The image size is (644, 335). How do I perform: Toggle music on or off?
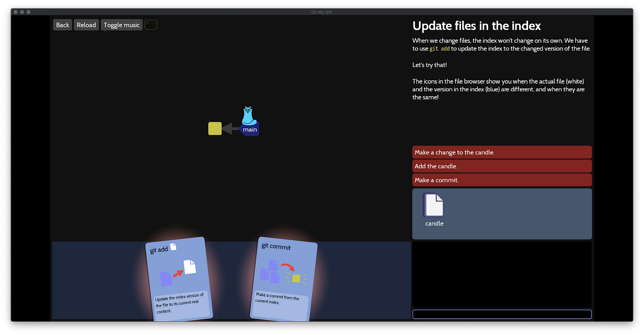coord(121,25)
